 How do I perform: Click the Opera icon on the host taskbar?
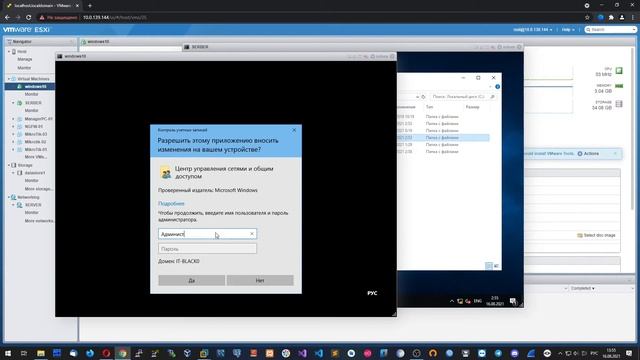click(x=106, y=353)
